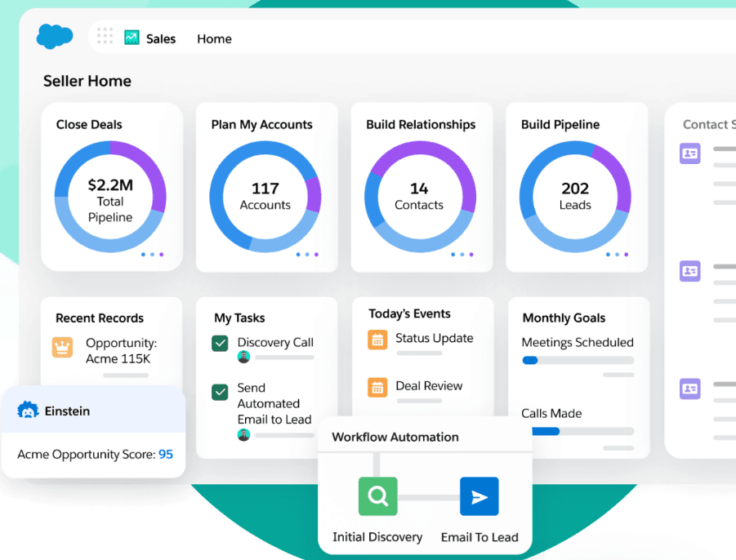736x560 pixels.
Task: Click the Sales app name
Action: [161, 38]
